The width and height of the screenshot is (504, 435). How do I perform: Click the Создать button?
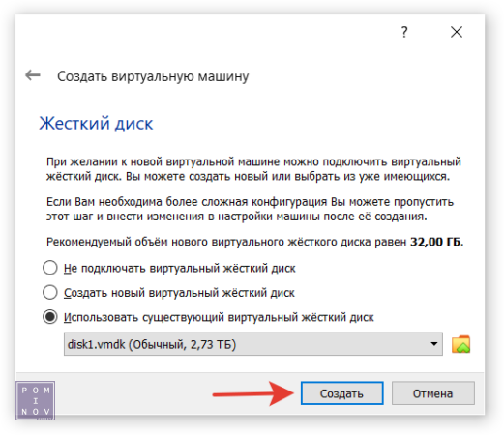(342, 393)
